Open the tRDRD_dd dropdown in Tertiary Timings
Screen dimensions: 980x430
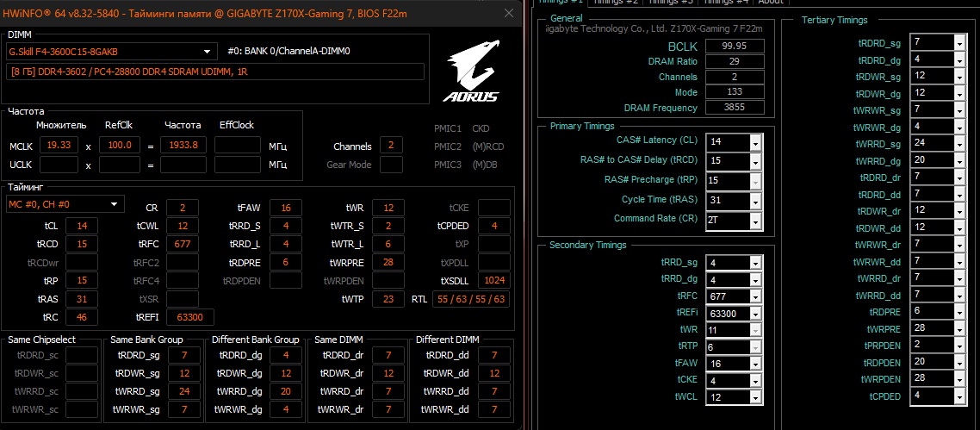click(x=959, y=194)
